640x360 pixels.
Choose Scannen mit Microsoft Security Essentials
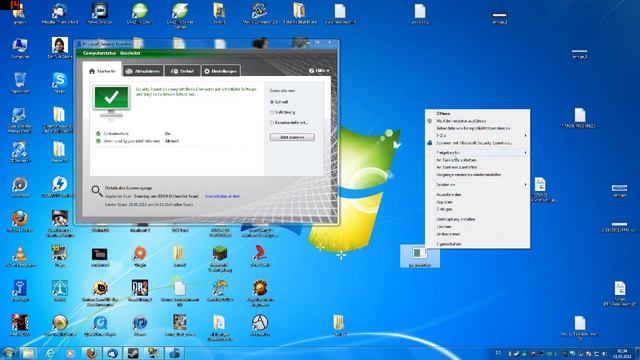point(477,143)
